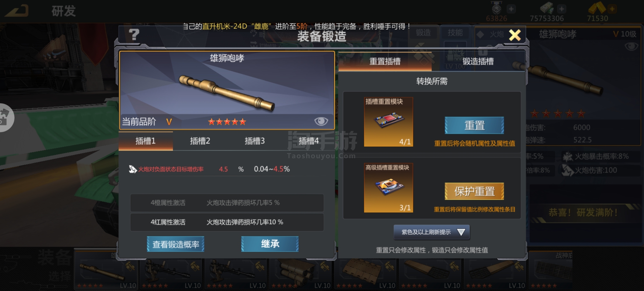Image resolution: width=644 pixels, height=291 pixels.
Task: Click the back arrow icon at top-left
Action: 17,11
